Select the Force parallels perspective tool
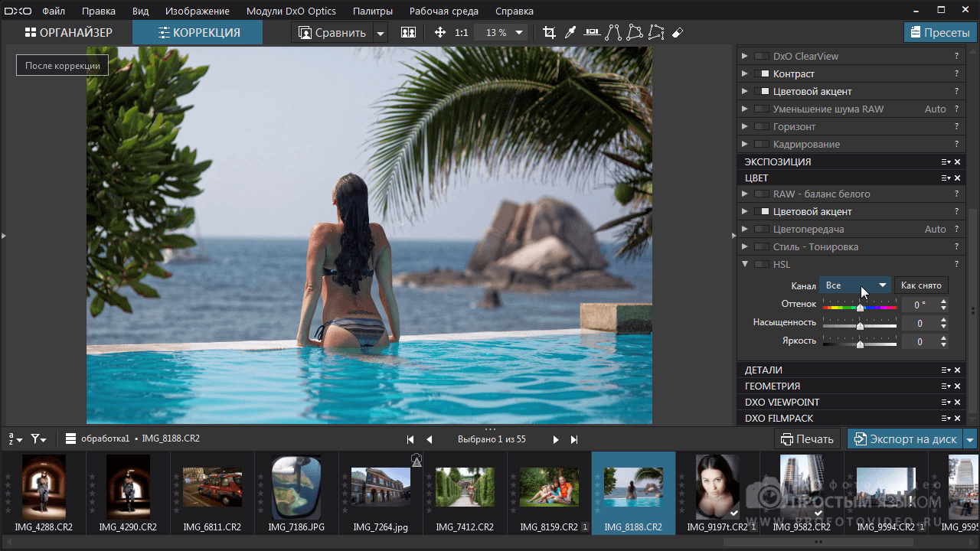 [613, 32]
